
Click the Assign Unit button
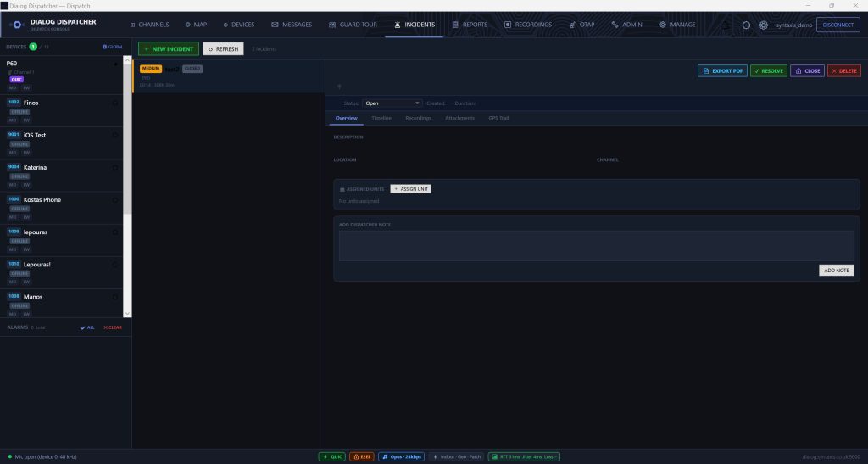click(x=411, y=189)
